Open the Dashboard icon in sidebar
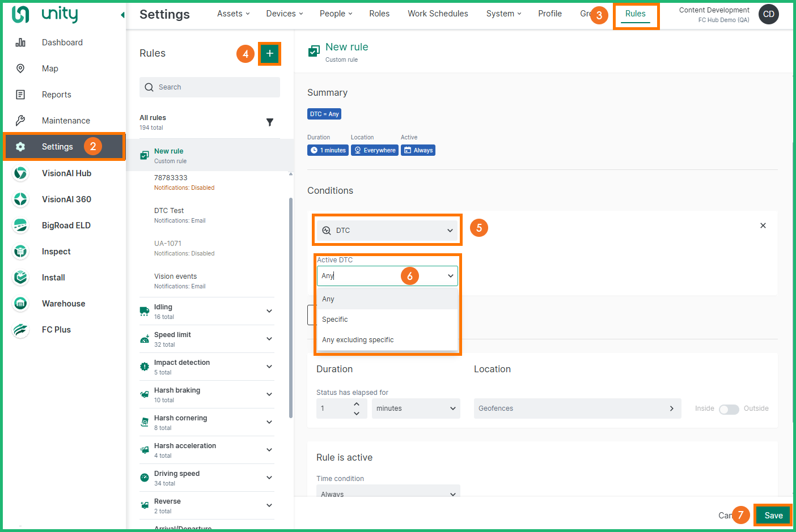796x532 pixels. click(20, 42)
